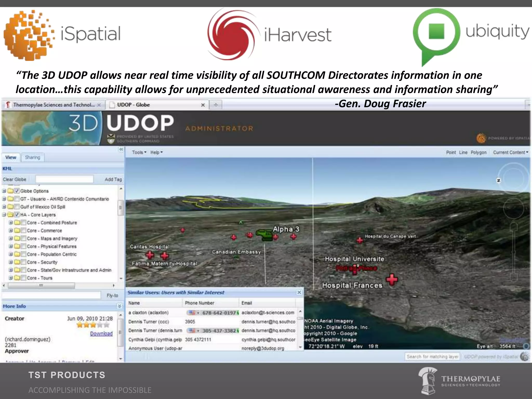Collapse the left sidebar with double-arrow icon
Viewport: 532px width, 399px height.
pyautogui.click(x=121, y=149)
